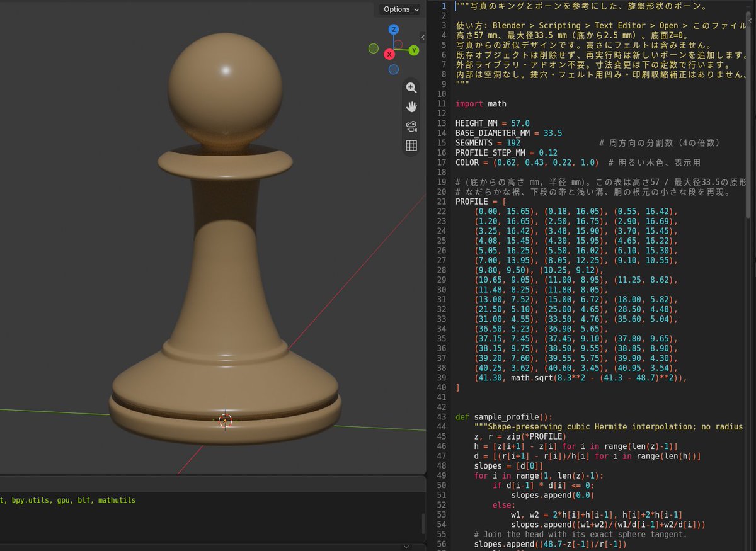Click 'SEGMENTS = 192' in the script

(488, 143)
